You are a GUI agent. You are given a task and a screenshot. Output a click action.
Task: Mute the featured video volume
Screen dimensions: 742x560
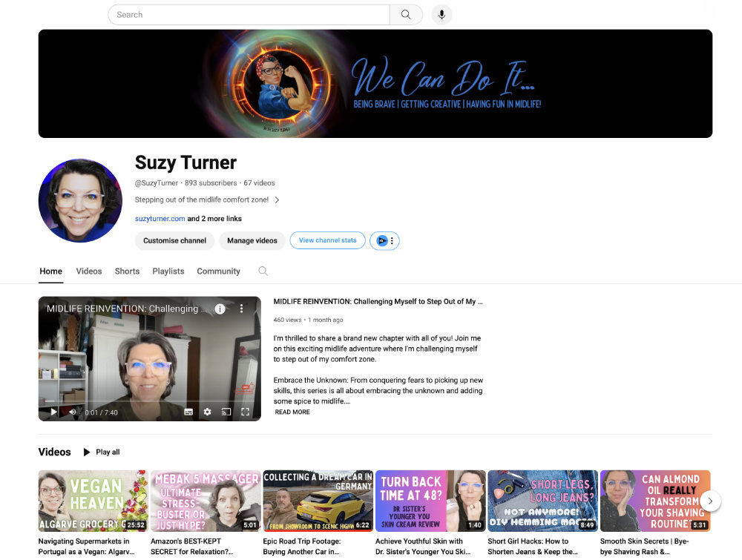coord(73,412)
